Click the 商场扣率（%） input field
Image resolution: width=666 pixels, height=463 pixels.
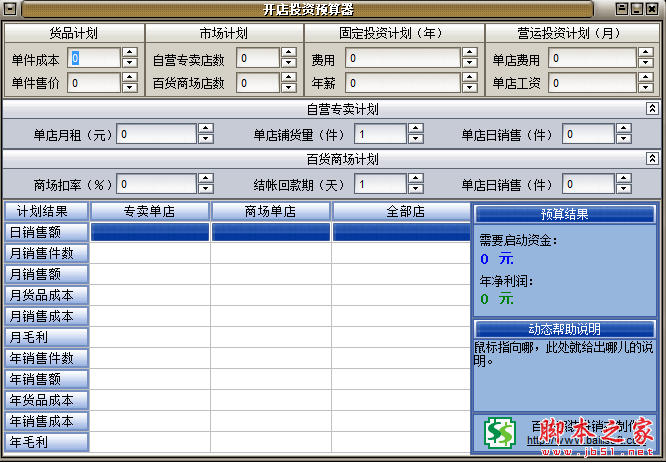click(x=157, y=184)
